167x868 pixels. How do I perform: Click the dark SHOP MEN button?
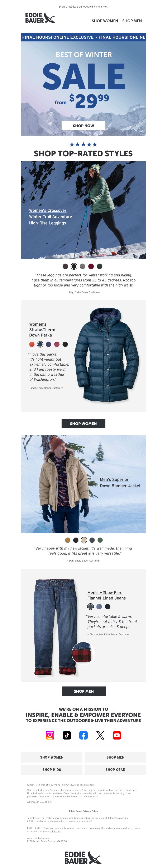point(84,691)
